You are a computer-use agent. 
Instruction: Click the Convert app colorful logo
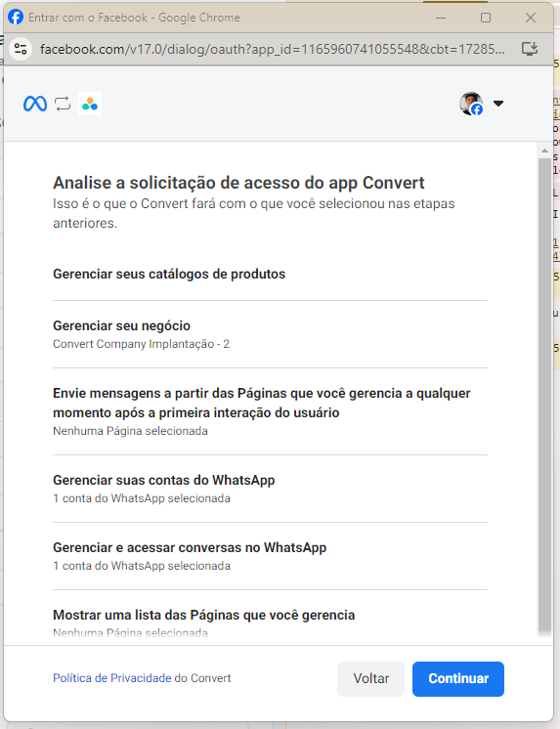pos(90,104)
